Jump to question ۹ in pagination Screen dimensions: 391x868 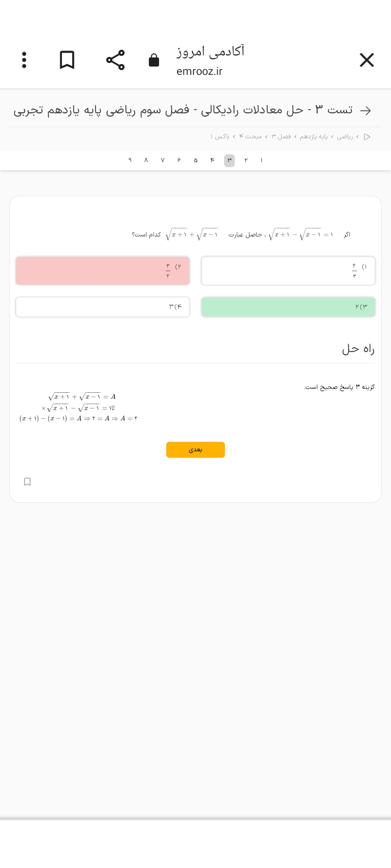coord(130,161)
